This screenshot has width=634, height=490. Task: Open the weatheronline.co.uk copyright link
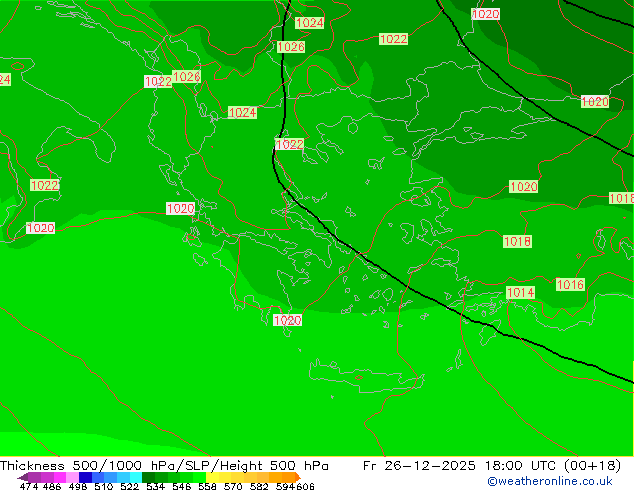[x=550, y=481]
